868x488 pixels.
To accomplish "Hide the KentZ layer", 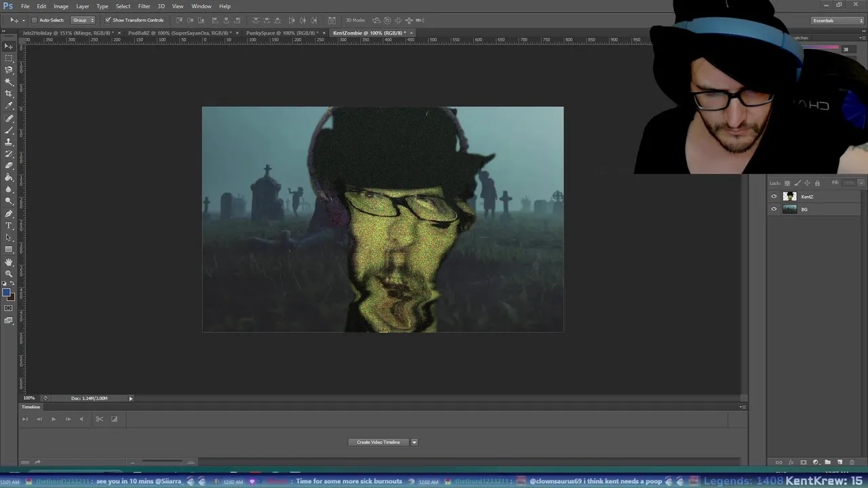I will (x=774, y=197).
